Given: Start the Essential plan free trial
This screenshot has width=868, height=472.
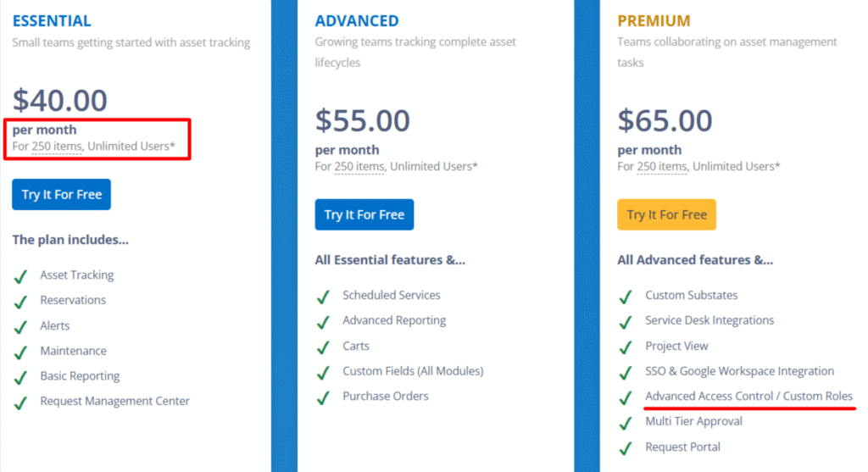Looking at the screenshot, I should 61,194.
